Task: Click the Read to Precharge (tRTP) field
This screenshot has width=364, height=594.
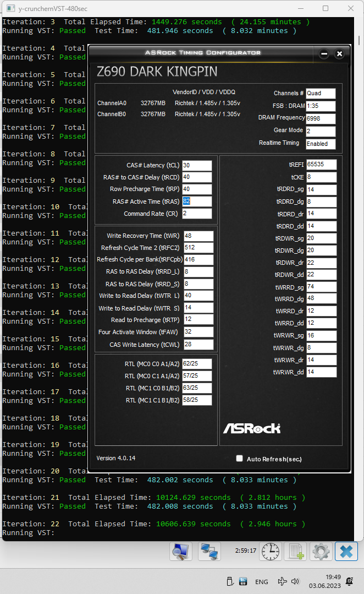Action: coord(198,319)
